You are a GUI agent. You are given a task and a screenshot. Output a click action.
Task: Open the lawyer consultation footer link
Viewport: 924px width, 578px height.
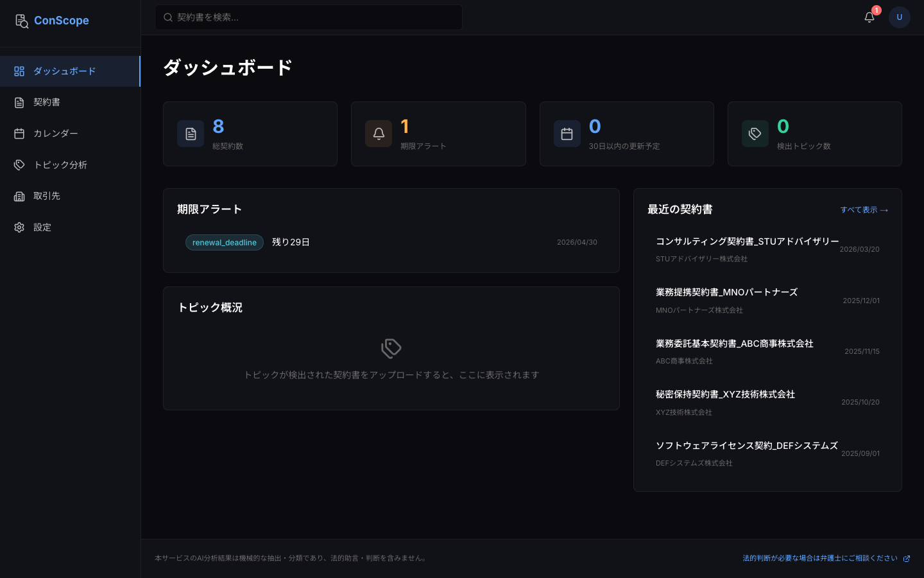coord(825,558)
